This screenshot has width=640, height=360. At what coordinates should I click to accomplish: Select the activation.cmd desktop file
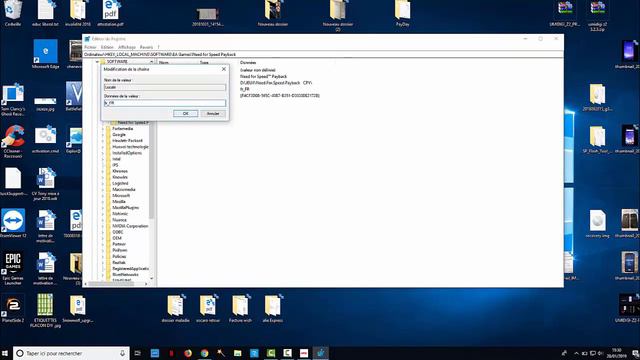click(x=45, y=139)
